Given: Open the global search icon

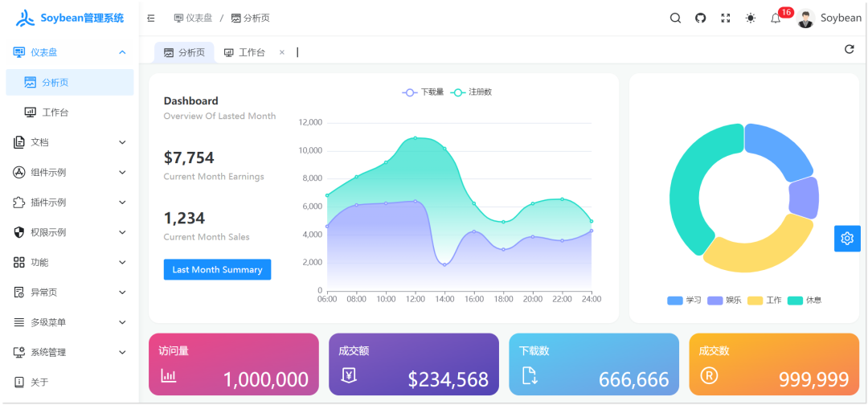Looking at the screenshot, I should point(675,18).
